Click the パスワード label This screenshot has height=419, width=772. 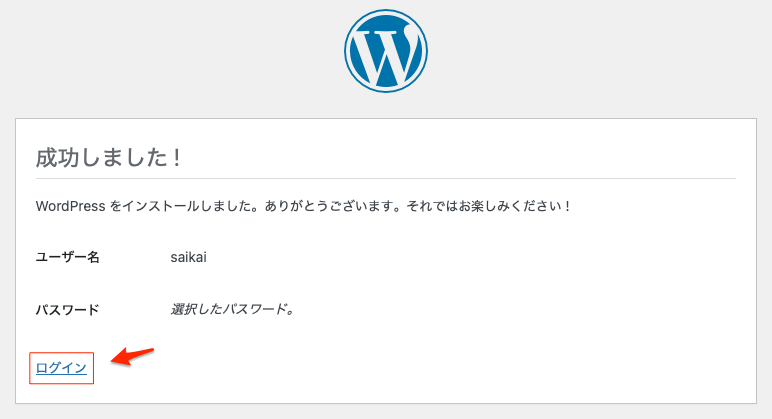point(68,309)
